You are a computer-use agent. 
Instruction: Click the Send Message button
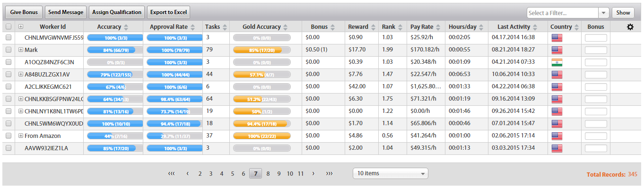(x=66, y=12)
